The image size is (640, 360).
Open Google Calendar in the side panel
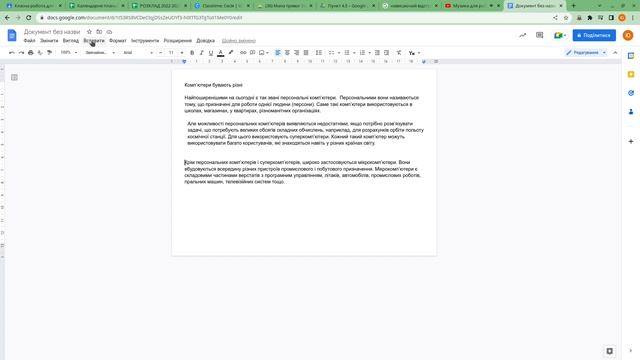[631, 56]
